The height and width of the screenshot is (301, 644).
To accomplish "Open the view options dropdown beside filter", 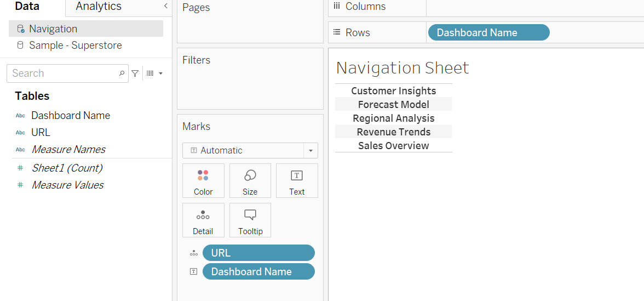I will click(154, 73).
